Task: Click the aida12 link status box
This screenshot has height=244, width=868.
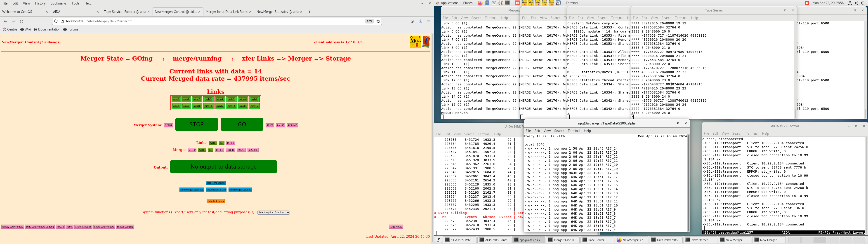Action: point(220,106)
